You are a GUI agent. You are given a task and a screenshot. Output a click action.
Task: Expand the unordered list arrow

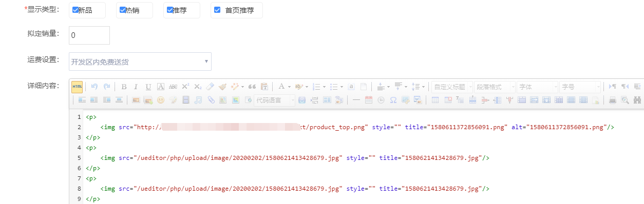tap(342, 87)
